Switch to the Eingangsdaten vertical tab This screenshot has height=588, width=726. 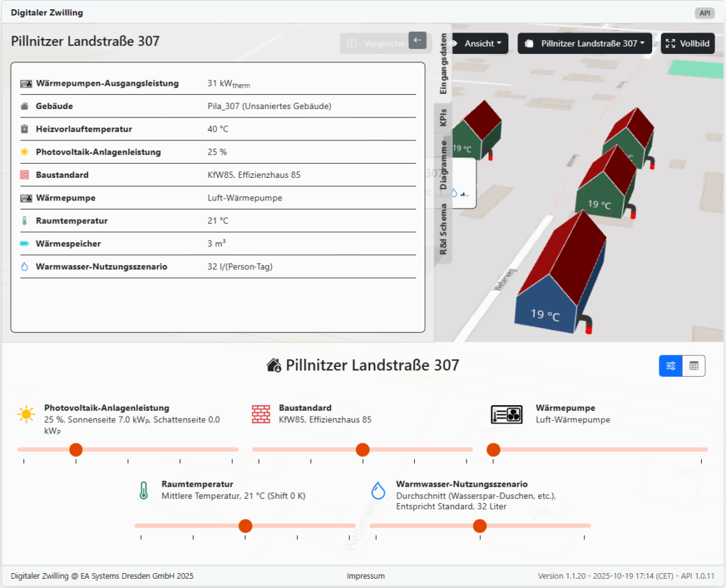pos(443,63)
